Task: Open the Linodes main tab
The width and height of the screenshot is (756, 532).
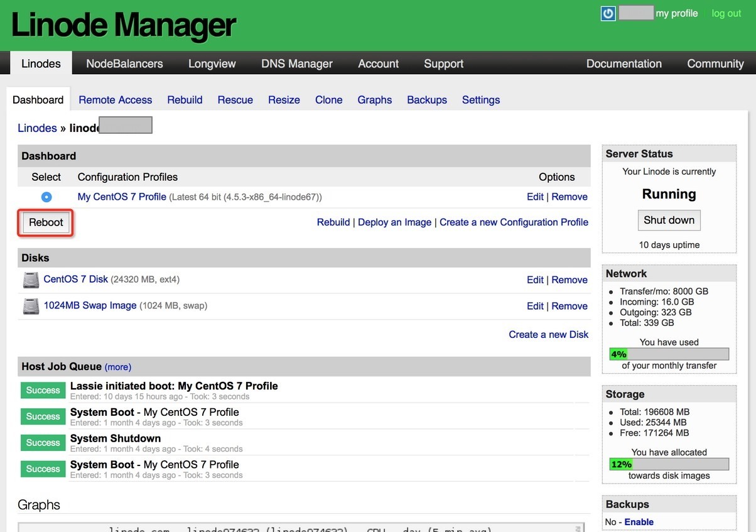Action: 41,63
